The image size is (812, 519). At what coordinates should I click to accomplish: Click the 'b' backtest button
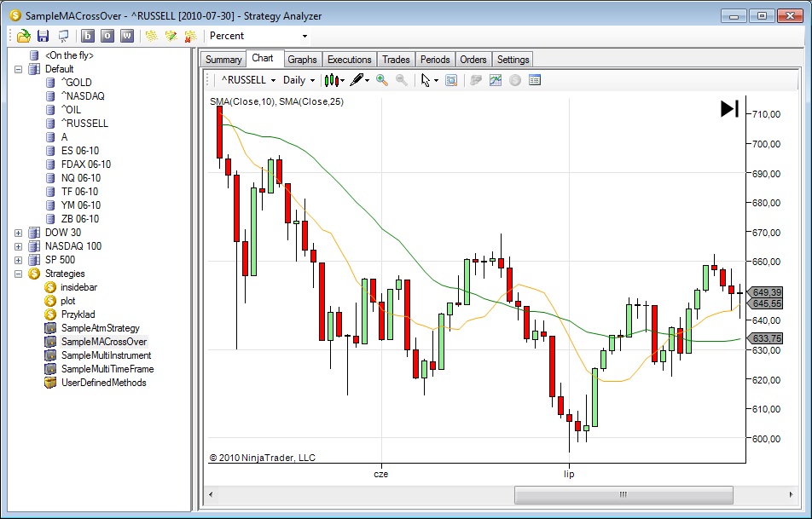point(88,36)
